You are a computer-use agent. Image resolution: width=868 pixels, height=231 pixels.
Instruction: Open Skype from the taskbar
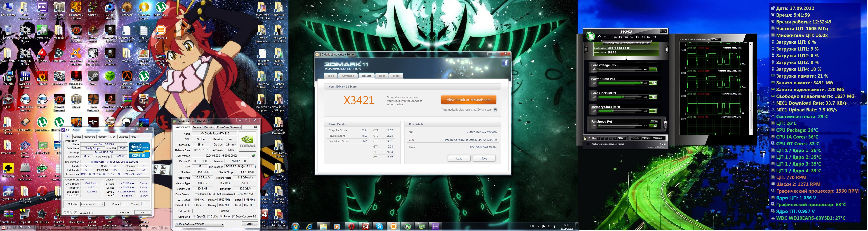pyautogui.click(x=380, y=227)
